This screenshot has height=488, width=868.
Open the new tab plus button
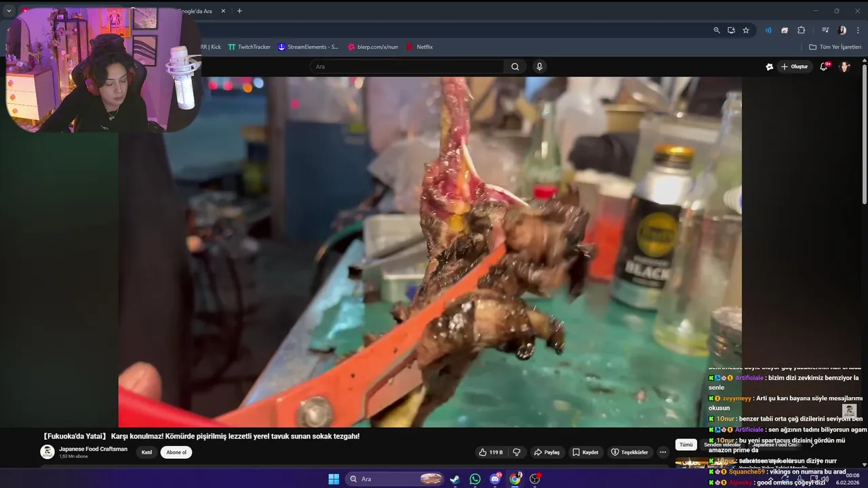click(x=239, y=11)
